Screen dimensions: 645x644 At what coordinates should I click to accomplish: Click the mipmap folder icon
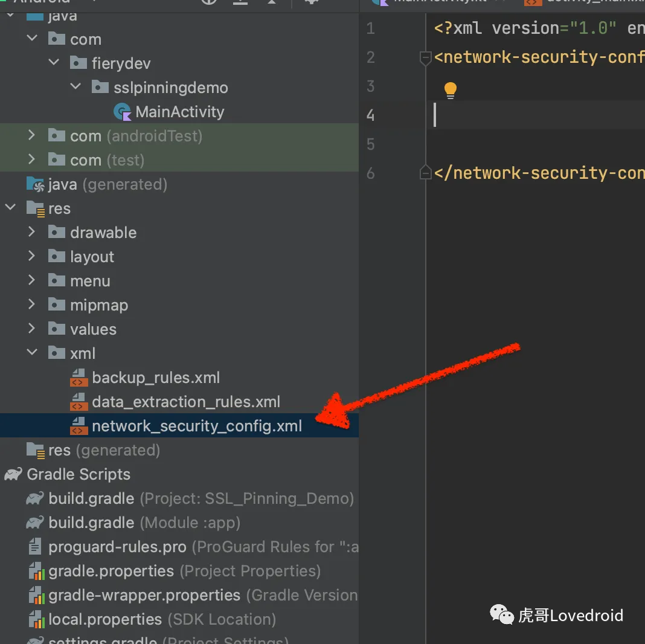[57, 304]
